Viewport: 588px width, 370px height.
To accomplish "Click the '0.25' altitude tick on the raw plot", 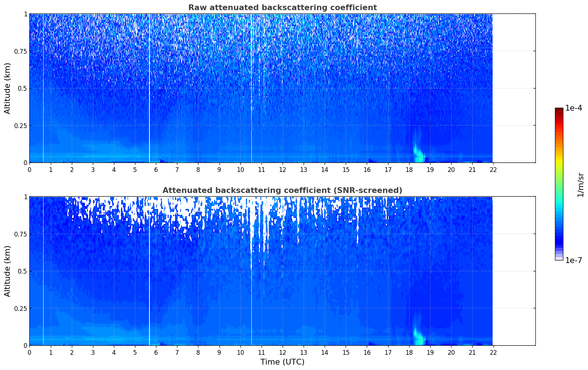I will click(x=21, y=126).
